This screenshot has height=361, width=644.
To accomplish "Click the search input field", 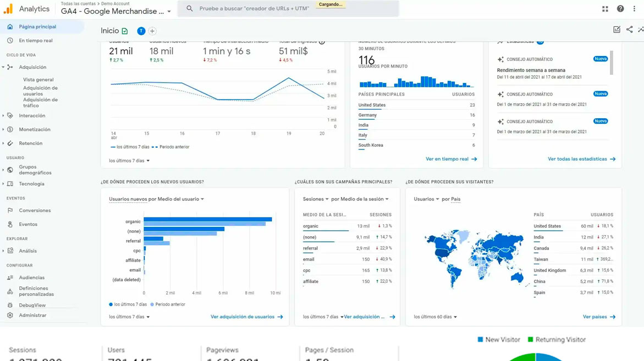I will tap(288, 9).
